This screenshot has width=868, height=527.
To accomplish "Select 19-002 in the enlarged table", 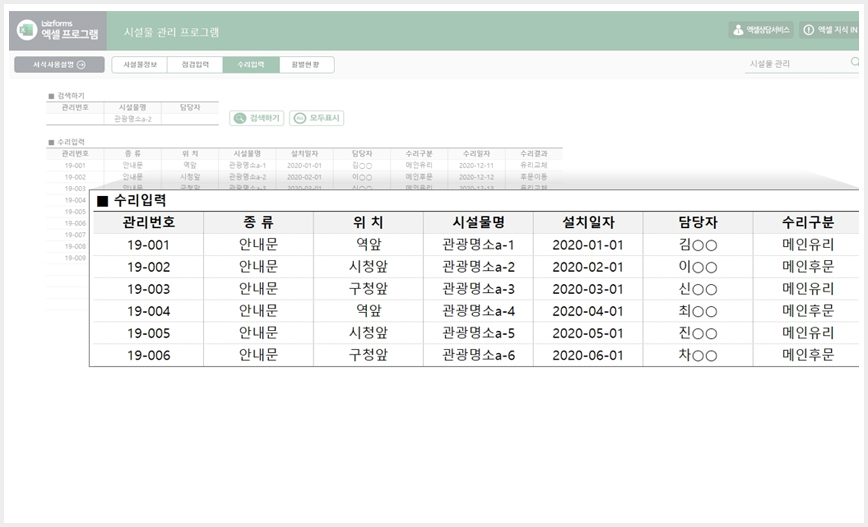I will tap(148, 267).
